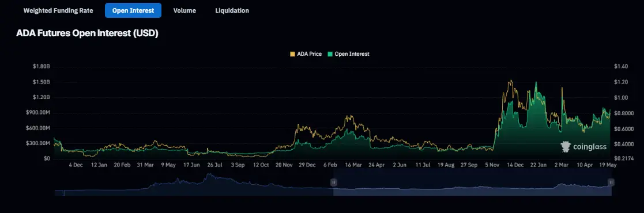
Task: Click the 22 Jan date label
Action: click(538, 165)
